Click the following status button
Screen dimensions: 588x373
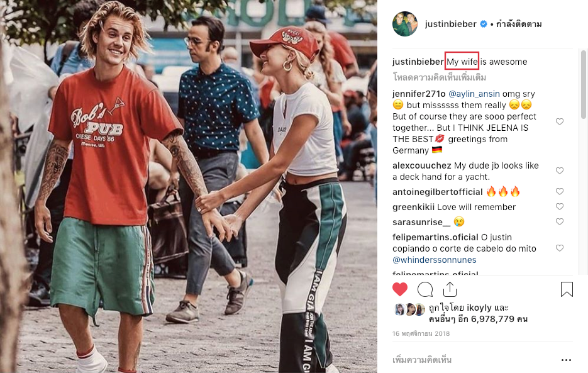coord(519,25)
